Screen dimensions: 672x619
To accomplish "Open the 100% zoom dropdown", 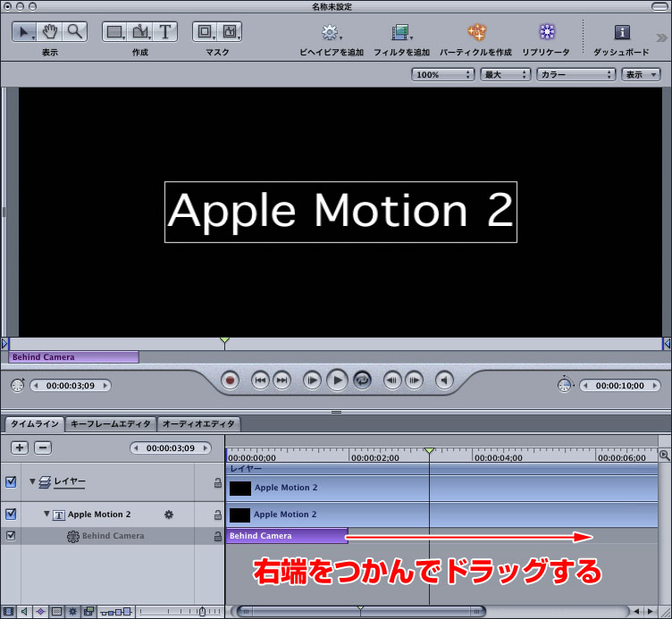I will point(442,74).
